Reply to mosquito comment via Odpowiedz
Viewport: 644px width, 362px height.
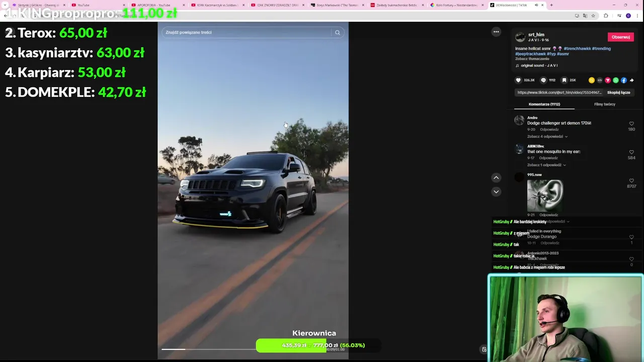point(548,158)
